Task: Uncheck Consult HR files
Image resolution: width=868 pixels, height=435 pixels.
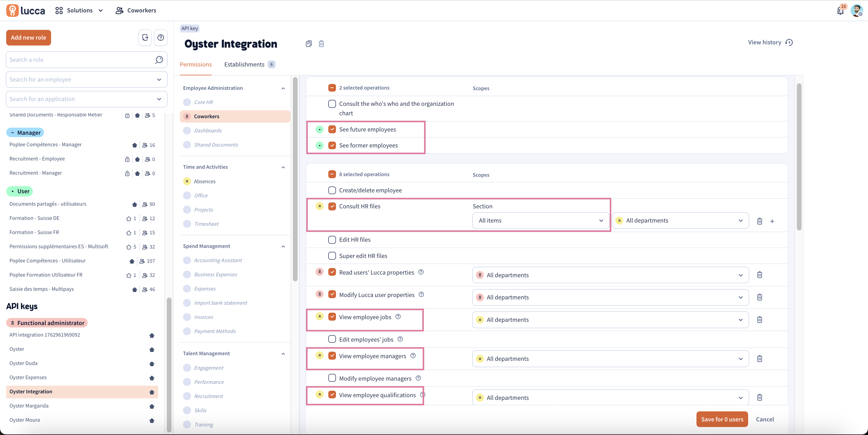Action: tap(332, 206)
